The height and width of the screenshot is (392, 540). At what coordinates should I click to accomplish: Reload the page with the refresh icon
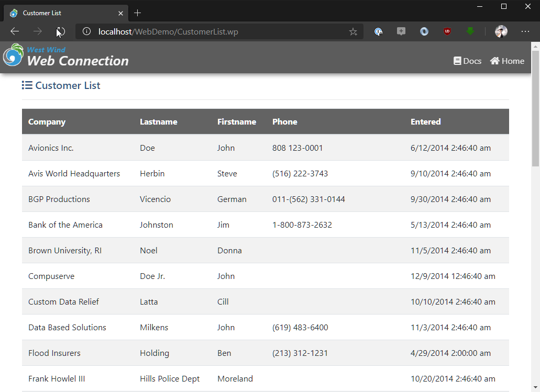pos(61,31)
